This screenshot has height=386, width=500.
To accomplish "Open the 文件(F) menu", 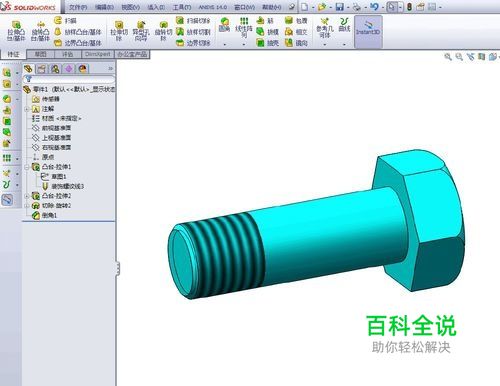I will (x=78, y=7).
